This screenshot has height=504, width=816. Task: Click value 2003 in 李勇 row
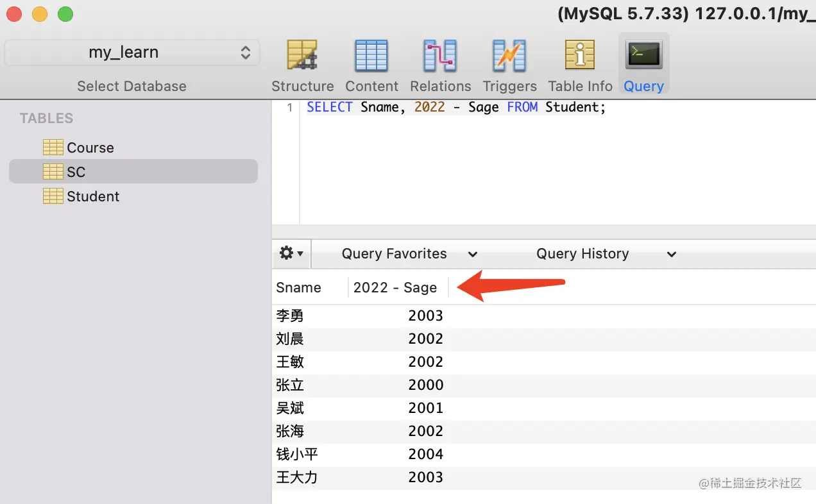[425, 315]
